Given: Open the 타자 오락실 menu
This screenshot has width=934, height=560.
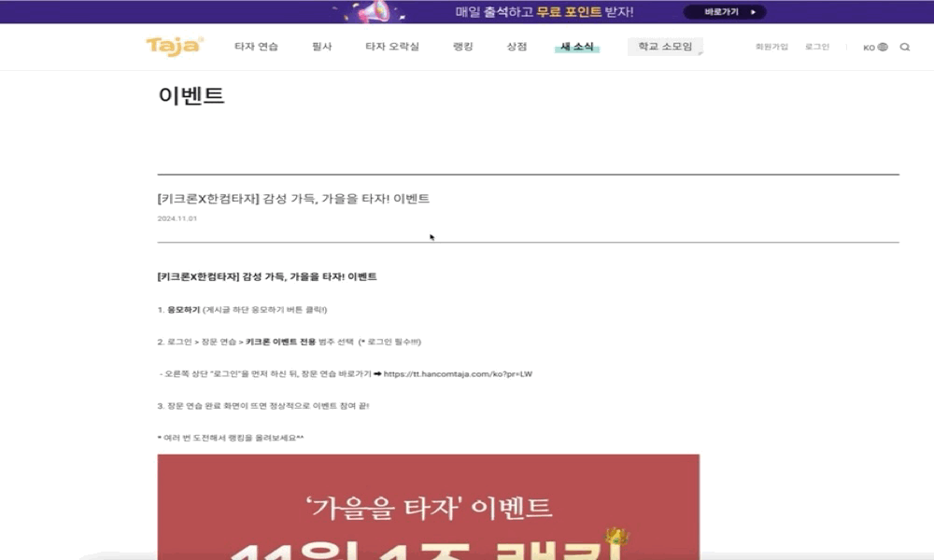Looking at the screenshot, I should pos(392,47).
